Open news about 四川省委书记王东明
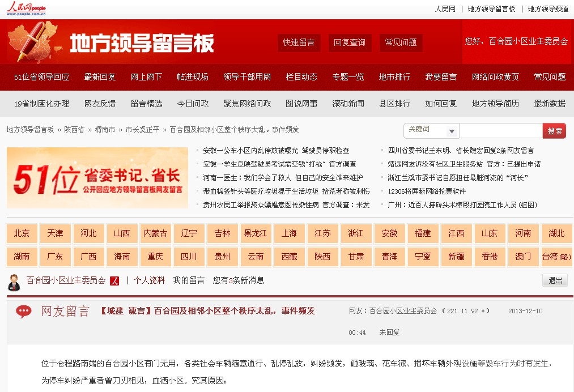Screen dimensions: 574x392 tap(461, 151)
